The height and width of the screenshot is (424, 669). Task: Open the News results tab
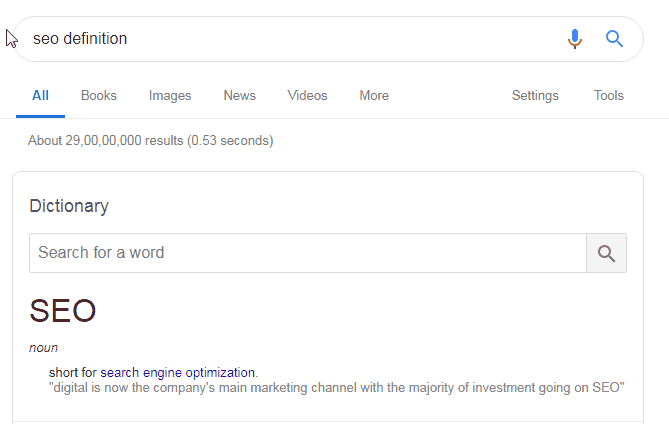point(239,96)
